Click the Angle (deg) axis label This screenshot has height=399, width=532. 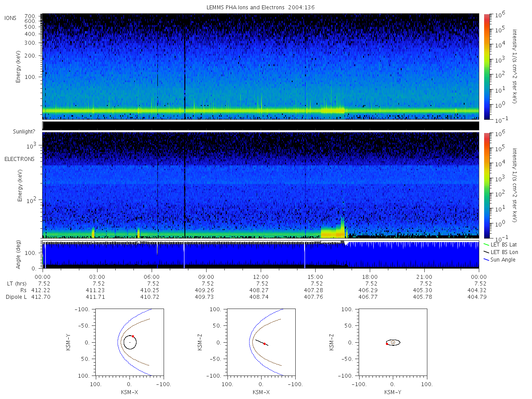point(18,255)
